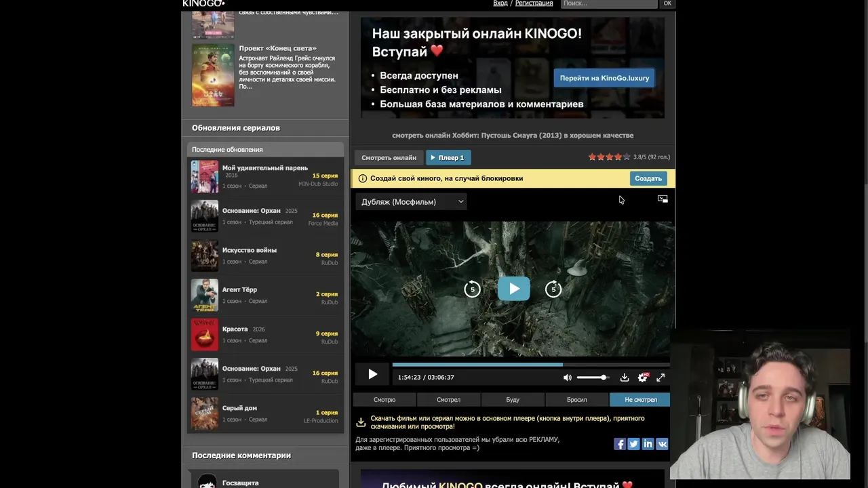Share the page on VK
Screen dimensions: 868x488
pos(662,444)
